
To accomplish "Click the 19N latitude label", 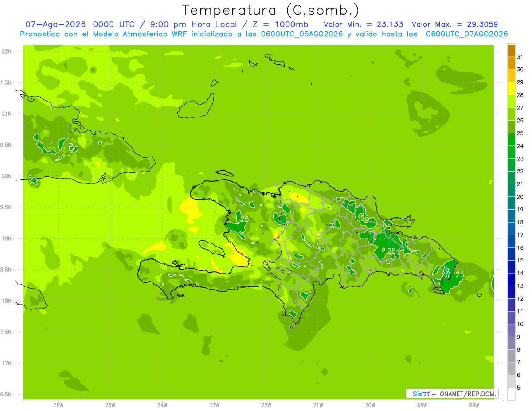I will 7,239.
